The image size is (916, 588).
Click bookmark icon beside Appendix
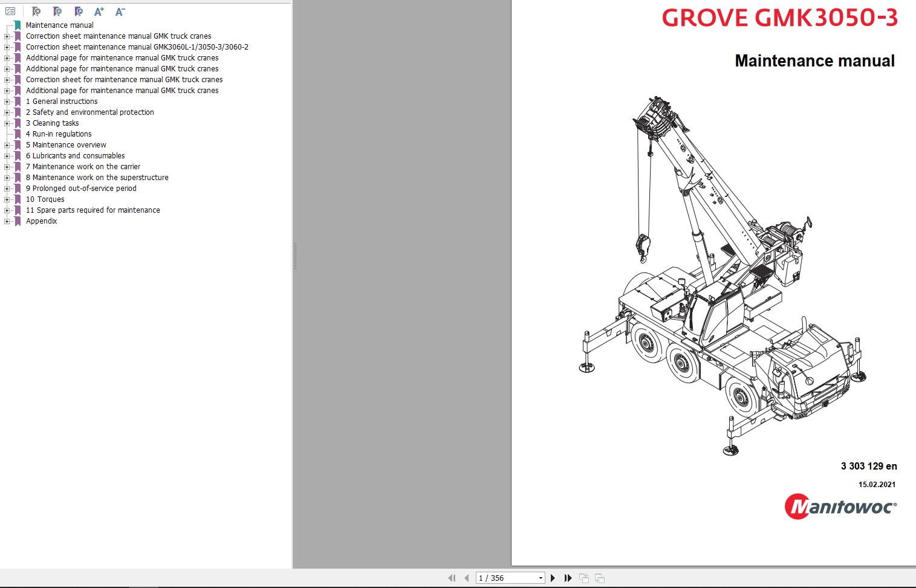[x=18, y=221]
